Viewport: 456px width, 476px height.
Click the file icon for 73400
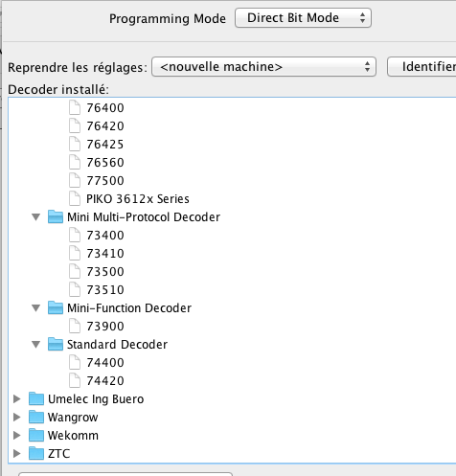[x=75, y=235]
